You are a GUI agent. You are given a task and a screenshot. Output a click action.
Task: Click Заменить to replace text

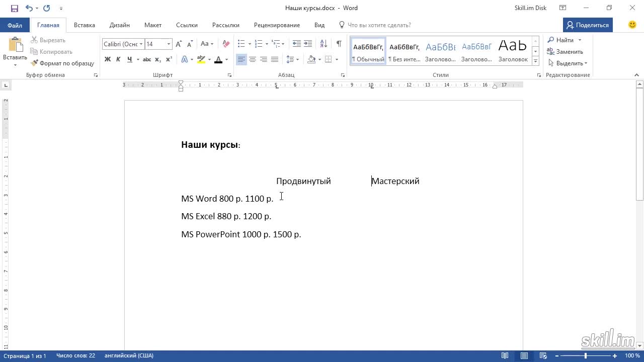(x=565, y=52)
